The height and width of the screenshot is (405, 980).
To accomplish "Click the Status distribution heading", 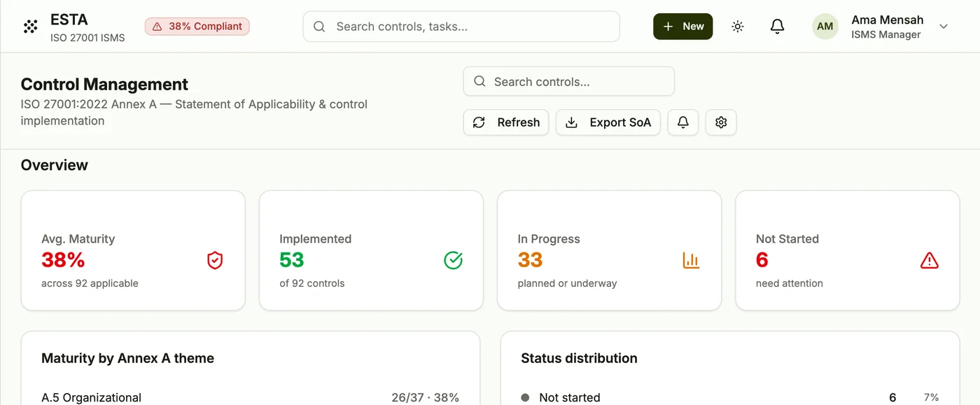I will click(579, 358).
